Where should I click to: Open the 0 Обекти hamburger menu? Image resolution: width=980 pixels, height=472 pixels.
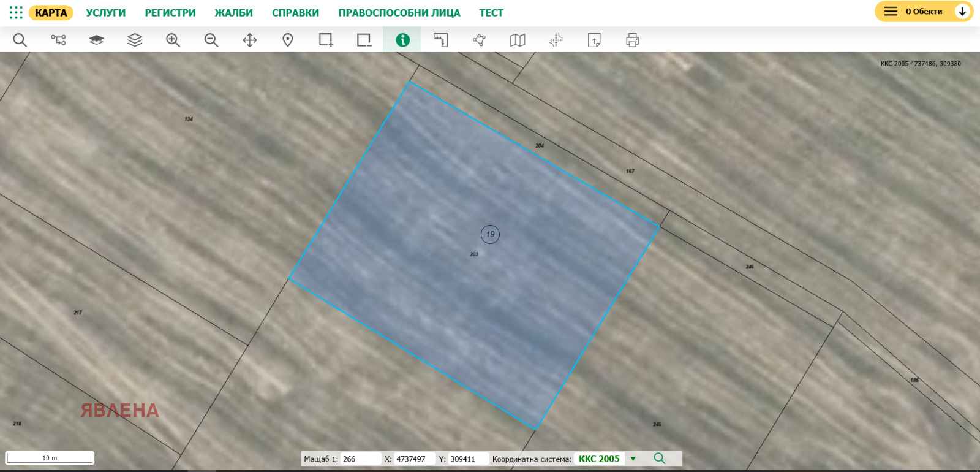(891, 12)
